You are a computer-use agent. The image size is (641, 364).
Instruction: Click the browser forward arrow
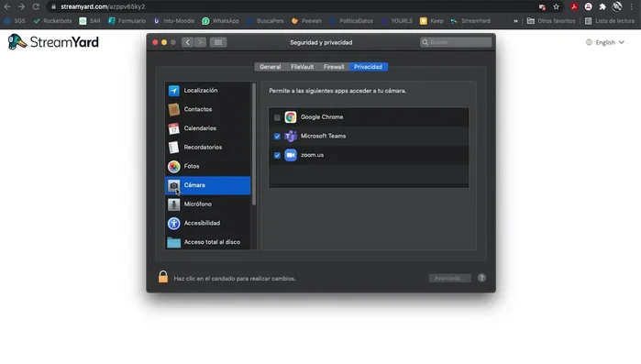click(21, 6)
